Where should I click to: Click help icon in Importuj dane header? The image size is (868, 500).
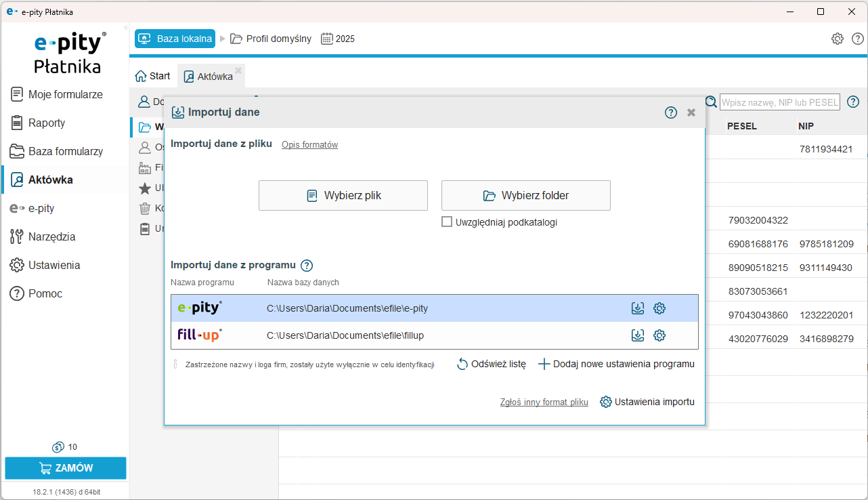[x=671, y=112]
